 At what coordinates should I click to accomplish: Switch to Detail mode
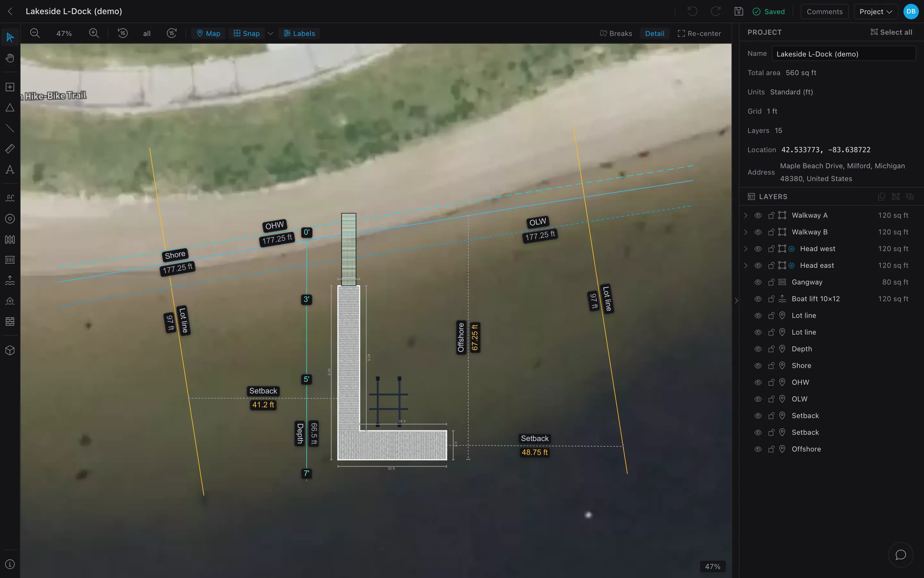(654, 34)
